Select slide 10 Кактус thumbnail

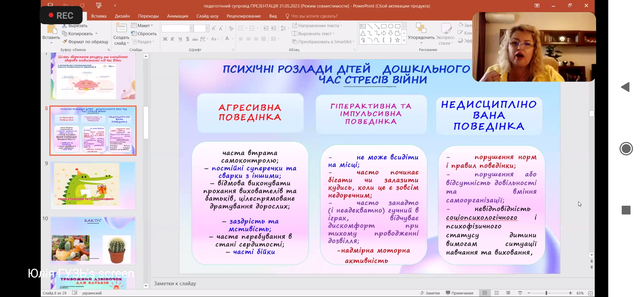tap(93, 241)
